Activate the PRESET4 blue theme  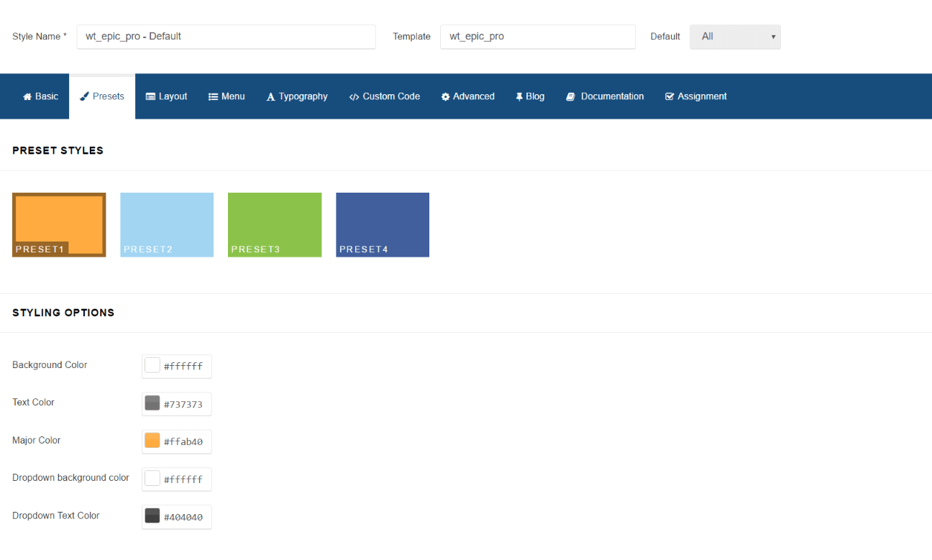click(x=382, y=224)
